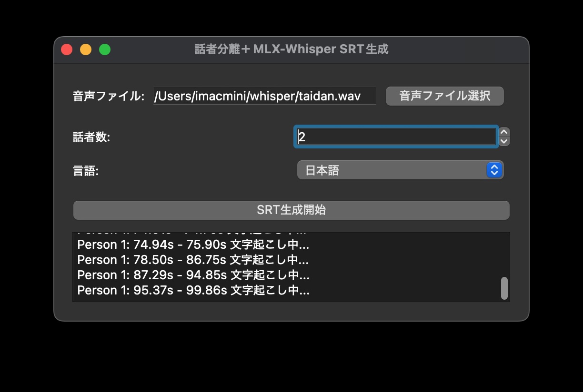Select log line starting at 74.94s

pyautogui.click(x=193, y=245)
